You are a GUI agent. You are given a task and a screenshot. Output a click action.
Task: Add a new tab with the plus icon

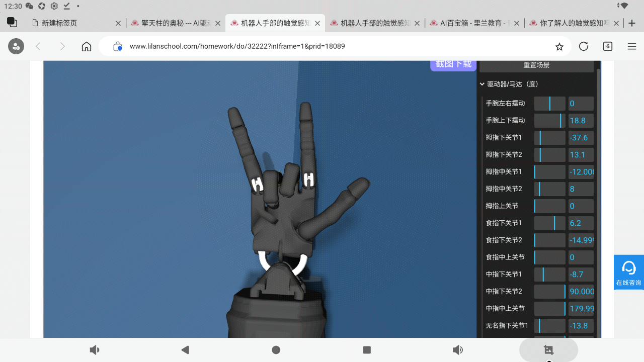[632, 23]
